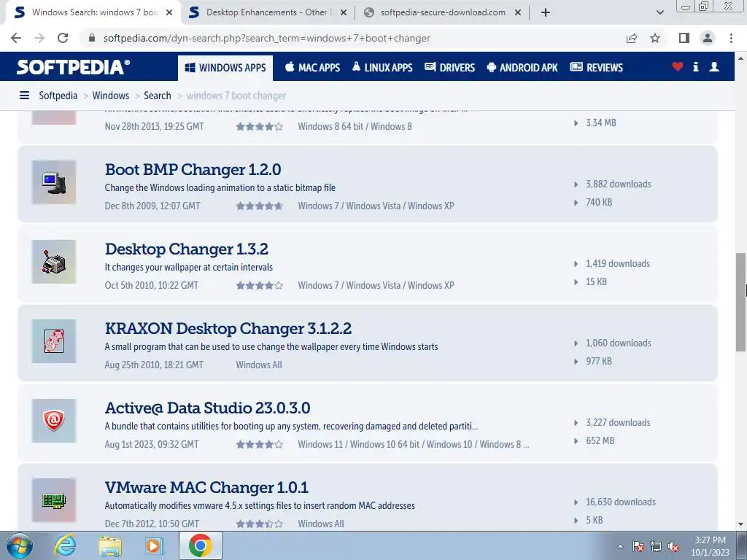Close the Windows Search tab
Image resolution: width=747 pixels, height=560 pixels.
[169, 12]
